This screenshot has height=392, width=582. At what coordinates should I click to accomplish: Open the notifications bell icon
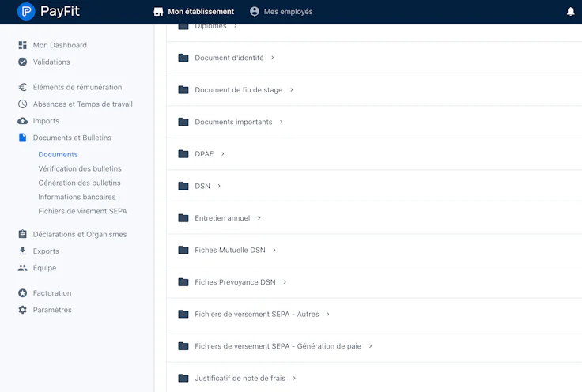pyautogui.click(x=570, y=12)
